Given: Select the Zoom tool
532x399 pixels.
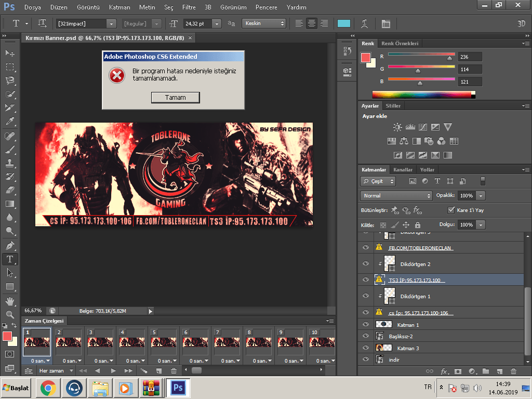Looking at the screenshot, I should click(10, 314).
